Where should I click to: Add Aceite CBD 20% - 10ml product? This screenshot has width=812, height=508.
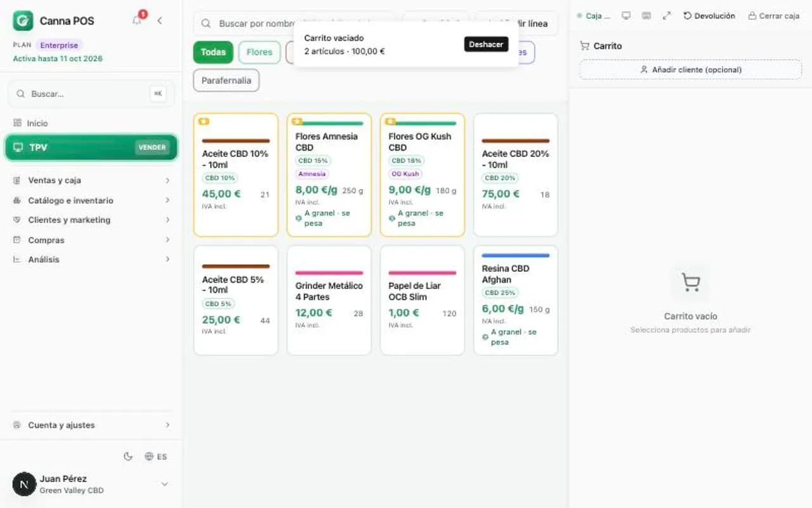point(516,175)
